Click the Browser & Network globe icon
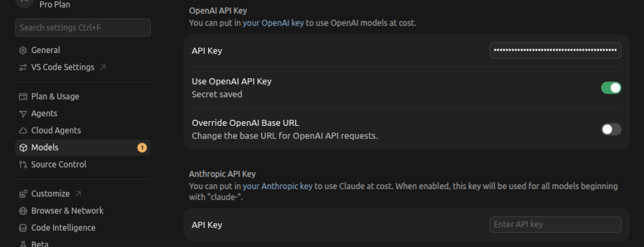This screenshot has height=247, width=644. (23, 211)
